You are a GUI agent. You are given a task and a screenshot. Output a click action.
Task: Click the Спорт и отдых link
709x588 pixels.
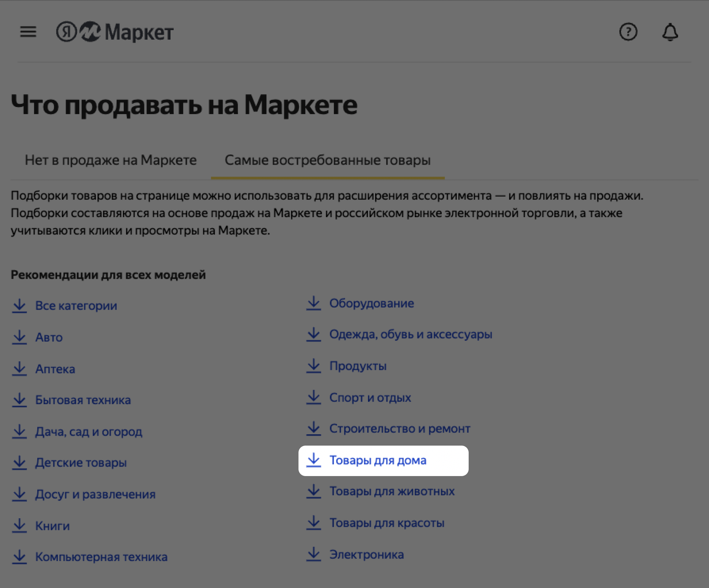click(370, 398)
